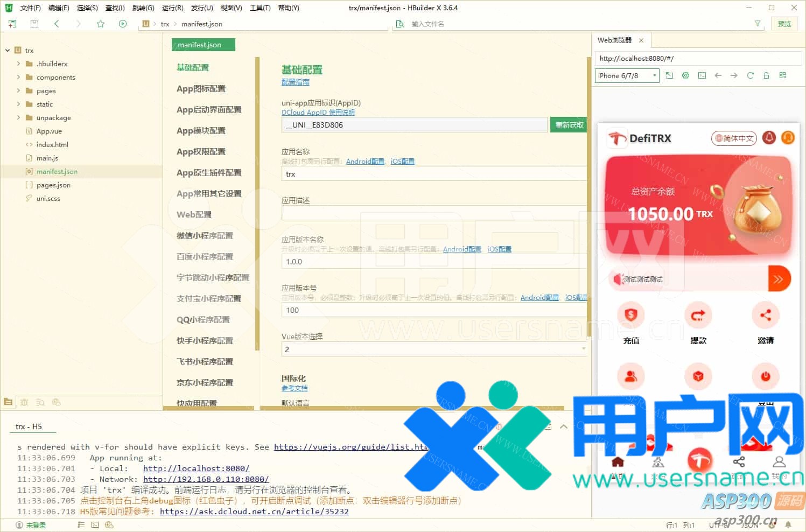This screenshot has height=532, width=806.
Task: Collapse the trx project root
Action: (x=8, y=50)
